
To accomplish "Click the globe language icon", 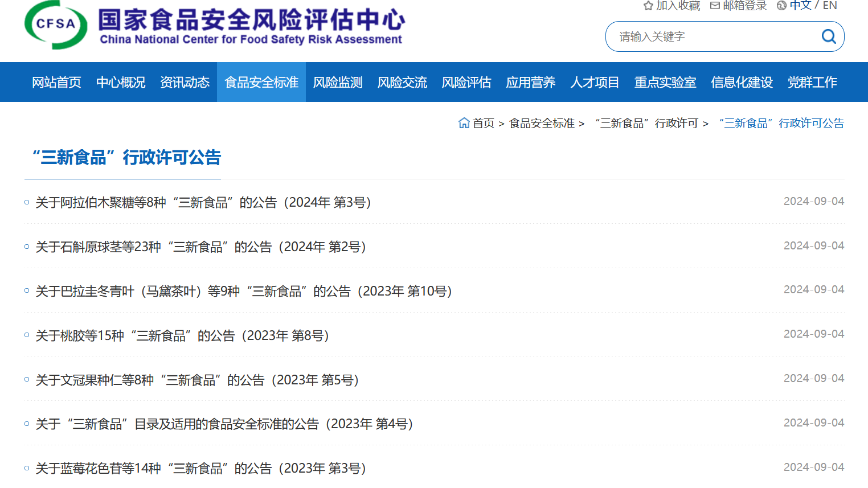I will coord(781,6).
